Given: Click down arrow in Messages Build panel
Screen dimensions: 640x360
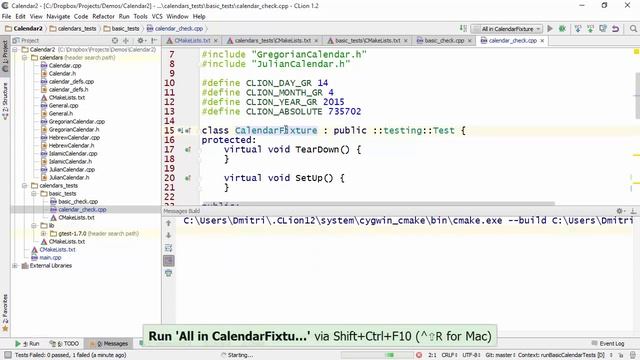Looking at the screenshot, I should [169, 236].
